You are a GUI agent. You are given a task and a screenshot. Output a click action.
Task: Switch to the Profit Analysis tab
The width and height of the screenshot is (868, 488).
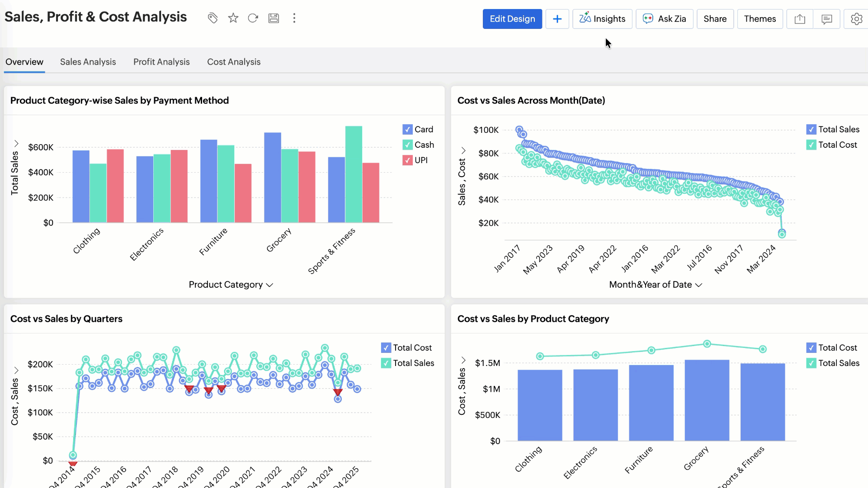161,62
